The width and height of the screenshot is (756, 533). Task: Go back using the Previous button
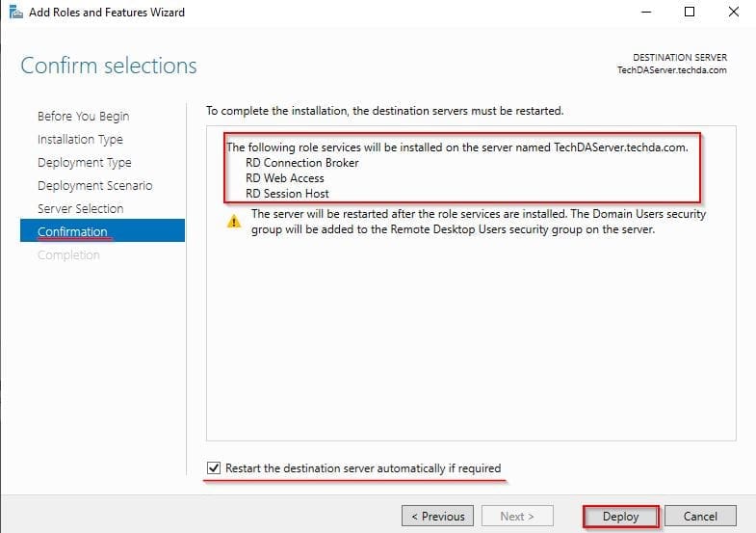[x=438, y=517]
